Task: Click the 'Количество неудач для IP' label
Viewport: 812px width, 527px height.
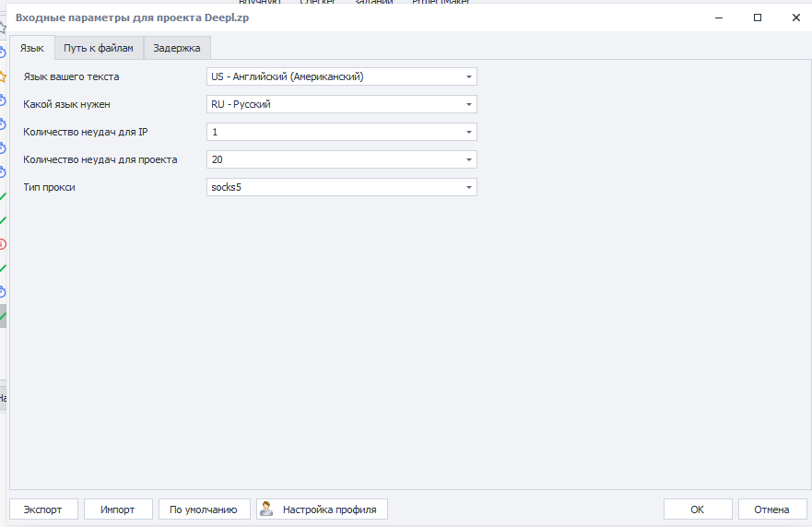Action: [86, 132]
